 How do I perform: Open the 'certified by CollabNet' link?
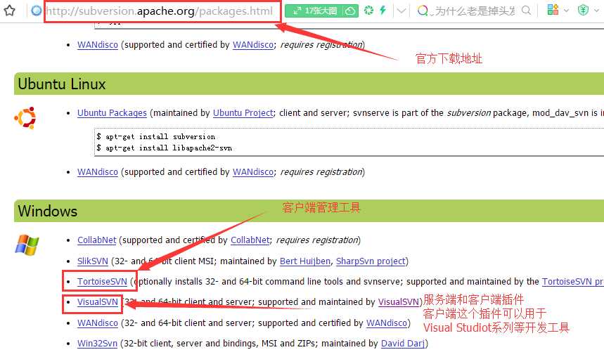tap(250, 240)
